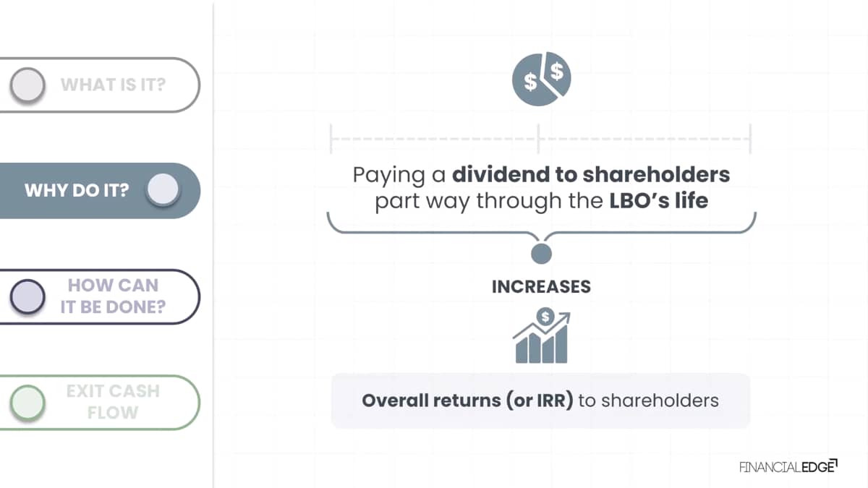Viewport: 868px width, 488px height.
Task: Click the right end of the dashed timeline
Action: point(751,138)
